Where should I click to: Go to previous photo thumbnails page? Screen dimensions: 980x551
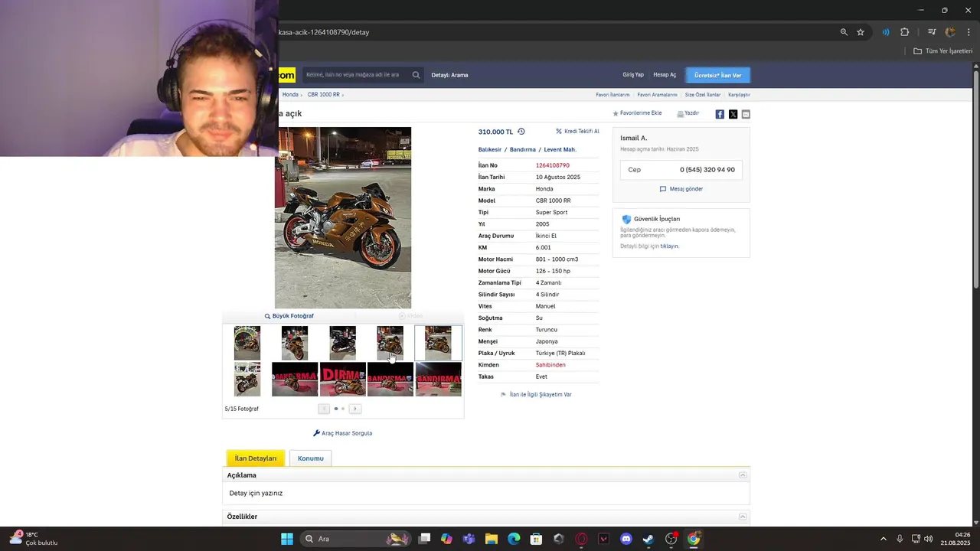click(324, 409)
